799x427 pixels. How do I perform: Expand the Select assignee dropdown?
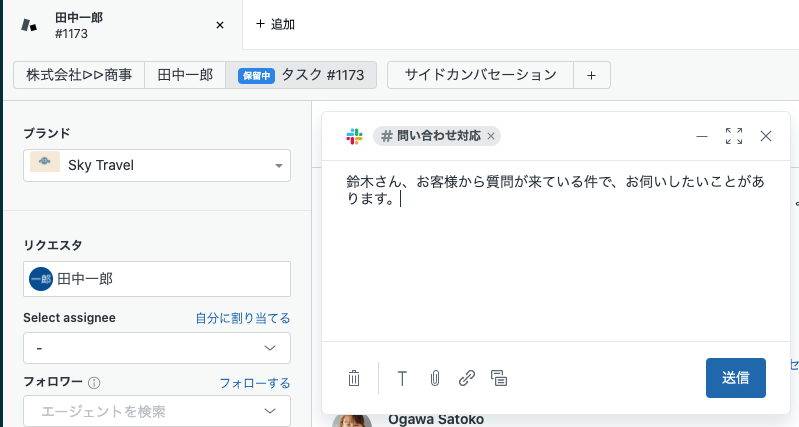click(x=157, y=348)
